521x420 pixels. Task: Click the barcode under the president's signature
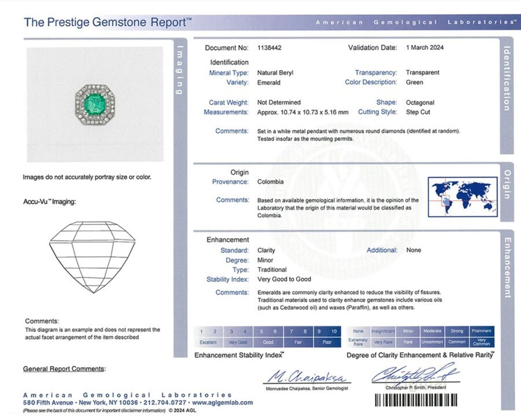click(416, 400)
